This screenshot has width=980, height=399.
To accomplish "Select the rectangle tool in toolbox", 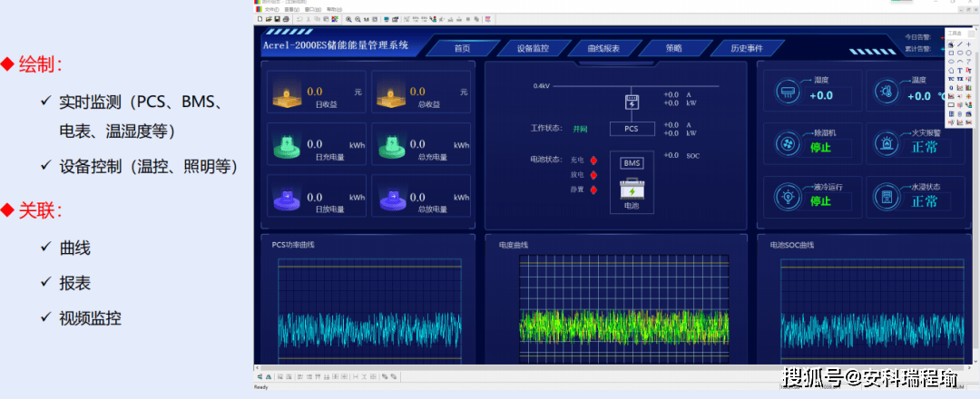I will point(951,54).
